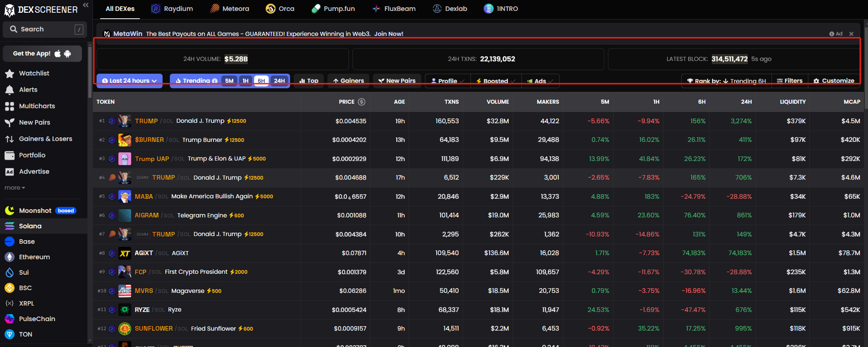This screenshot has width=868, height=347.
Task: Click the Ad info icon on banner
Action: point(832,34)
